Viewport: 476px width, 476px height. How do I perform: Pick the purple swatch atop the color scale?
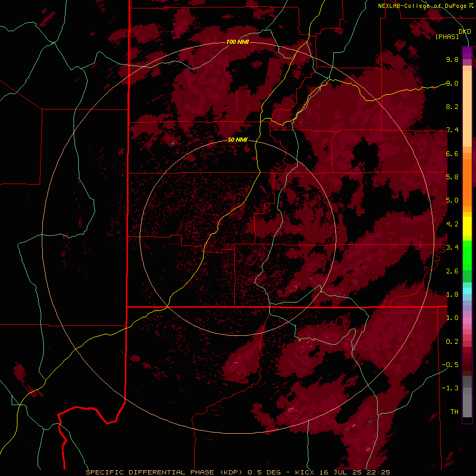(x=467, y=53)
